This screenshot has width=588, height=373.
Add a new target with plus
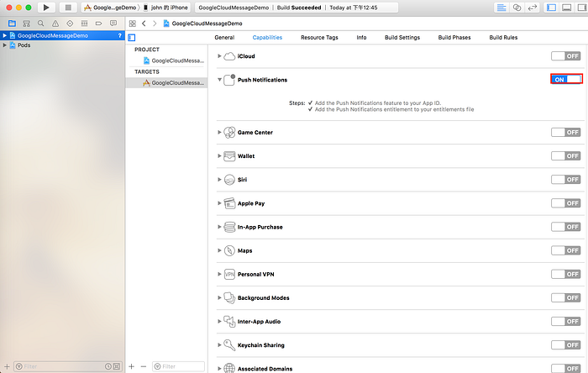tap(132, 366)
